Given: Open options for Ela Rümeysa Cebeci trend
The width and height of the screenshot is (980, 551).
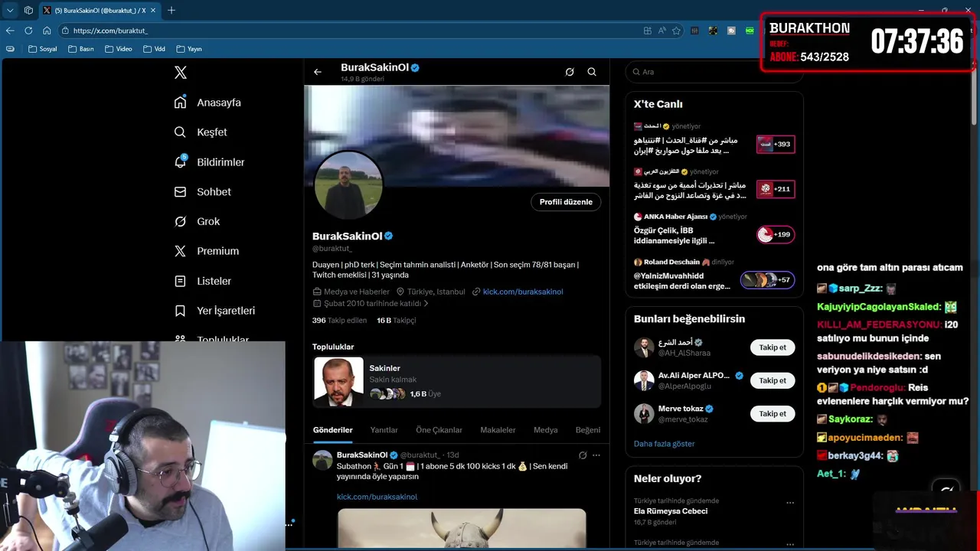Looking at the screenshot, I should click(x=790, y=503).
